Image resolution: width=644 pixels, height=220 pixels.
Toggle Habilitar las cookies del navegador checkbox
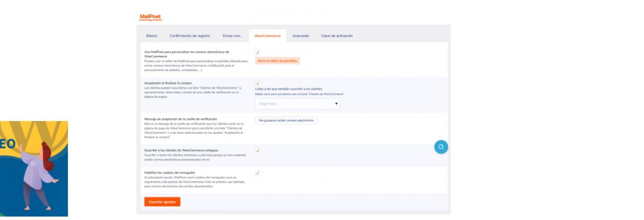258,173
